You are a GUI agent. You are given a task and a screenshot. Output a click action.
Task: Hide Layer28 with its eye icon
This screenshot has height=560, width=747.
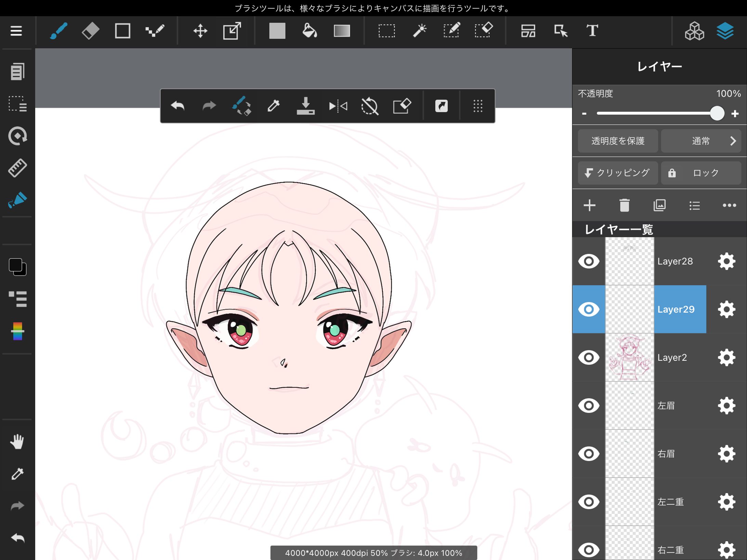point(589,262)
